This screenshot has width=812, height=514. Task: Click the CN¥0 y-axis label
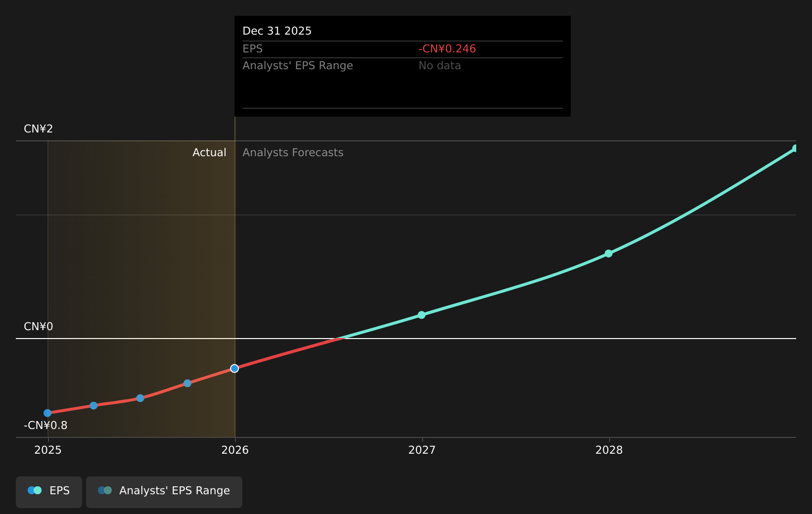39,327
